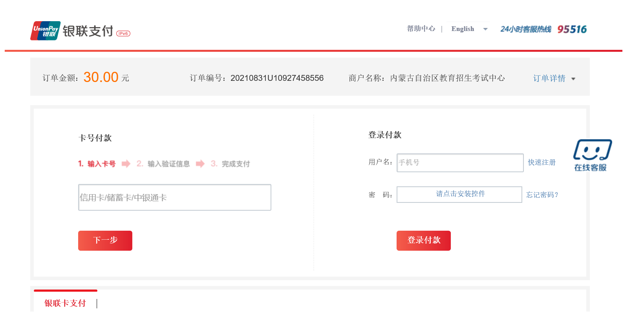Focus the card number input field

point(174,197)
